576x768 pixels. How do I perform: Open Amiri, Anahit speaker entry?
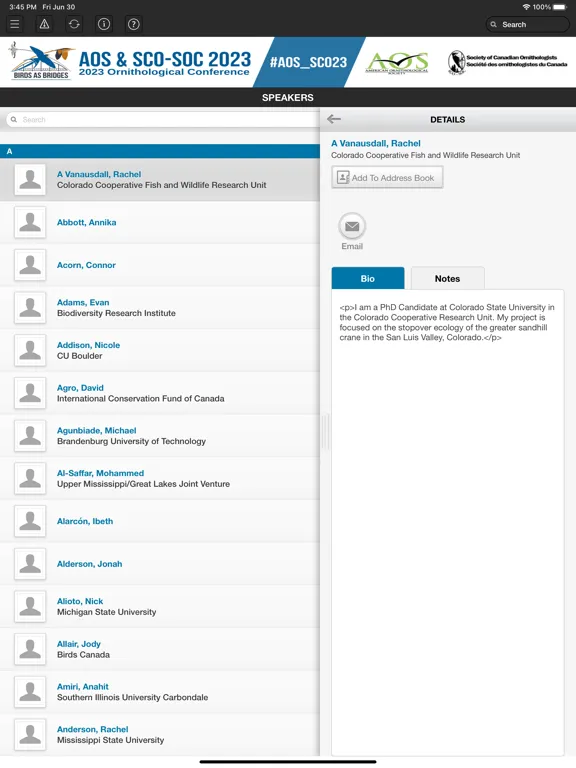160,692
